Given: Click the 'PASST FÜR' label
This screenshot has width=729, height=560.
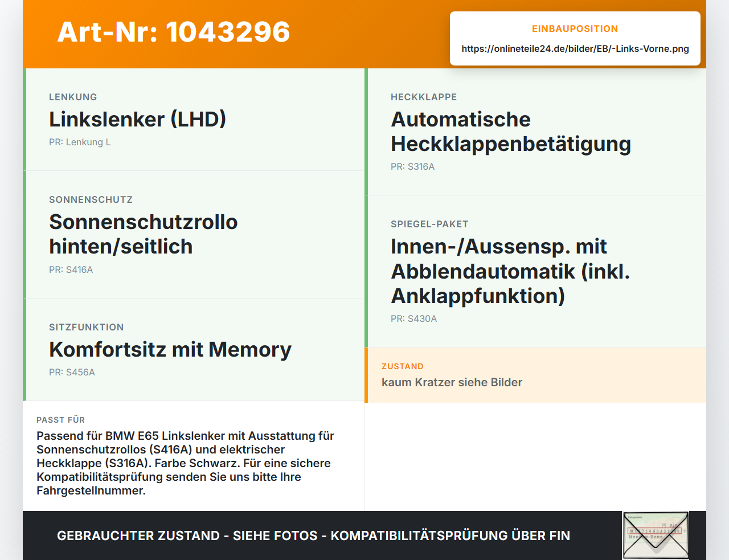Looking at the screenshot, I should point(60,420).
